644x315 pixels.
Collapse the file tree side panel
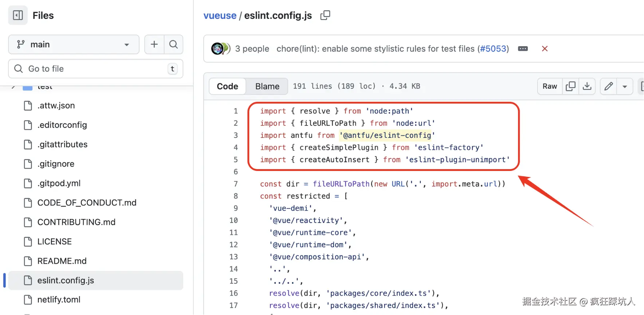tap(18, 15)
